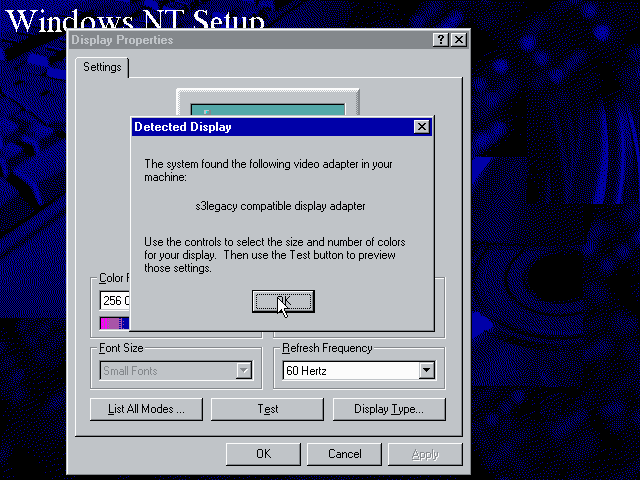
Task: Select the Settings tab
Action: click(102, 67)
